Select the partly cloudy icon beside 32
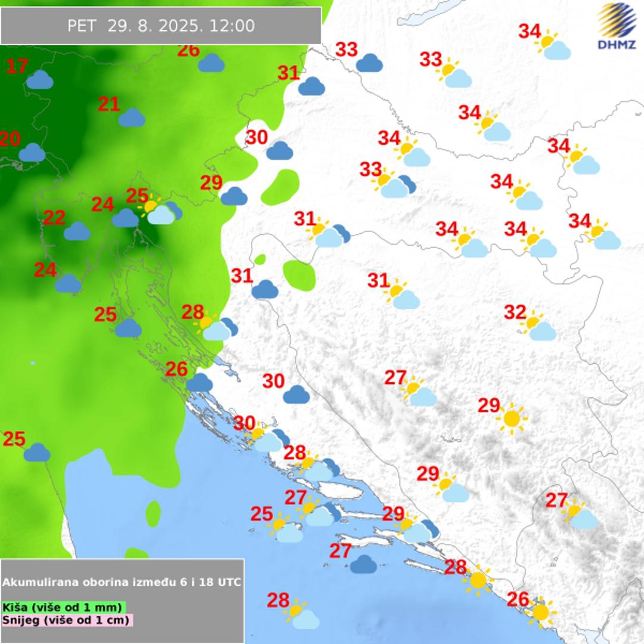Viewport: 644px width, 644px height. click(538, 327)
